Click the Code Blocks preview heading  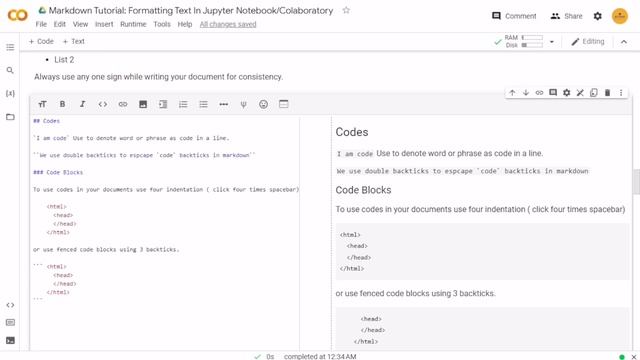[363, 190]
